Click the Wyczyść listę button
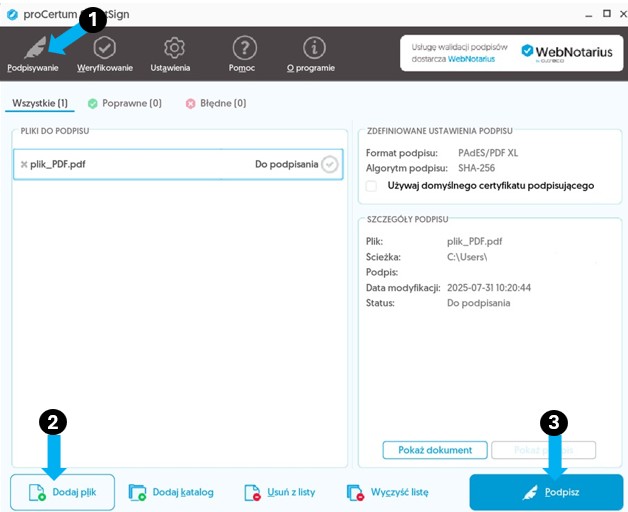This screenshot has height=512, width=628. [x=387, y=492]
